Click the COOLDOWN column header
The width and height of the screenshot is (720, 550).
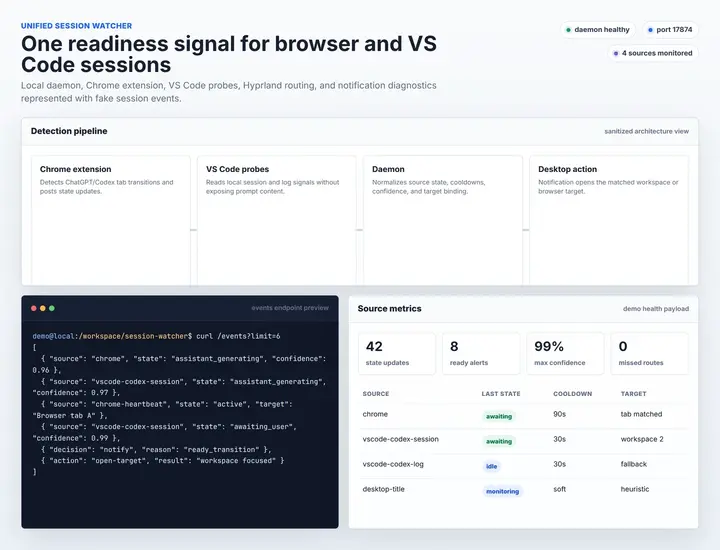pyautogui.click(x=573, y=394)
